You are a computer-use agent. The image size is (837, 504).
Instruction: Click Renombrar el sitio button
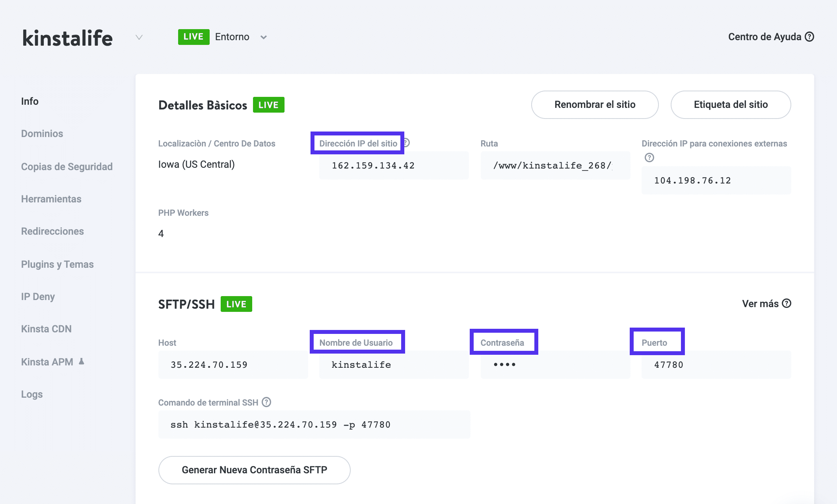pyautogui.click(x=595, y=105)
